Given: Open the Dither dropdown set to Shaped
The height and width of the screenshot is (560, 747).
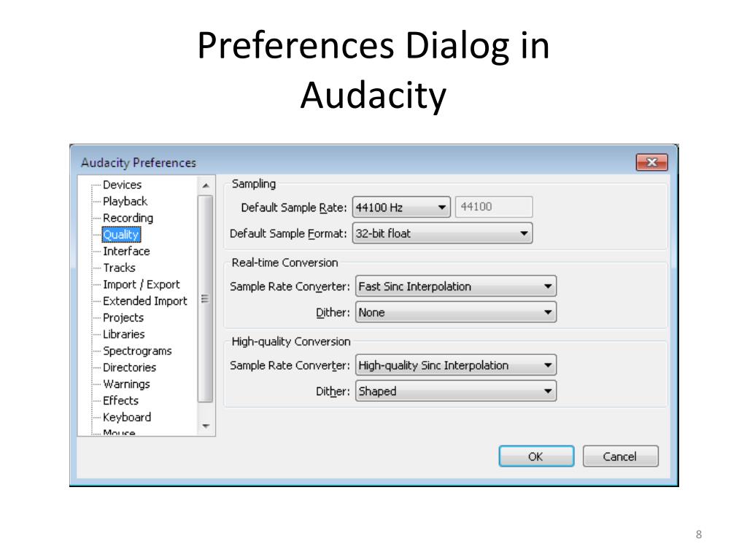Looking at the screenshot, I should 456,391.
